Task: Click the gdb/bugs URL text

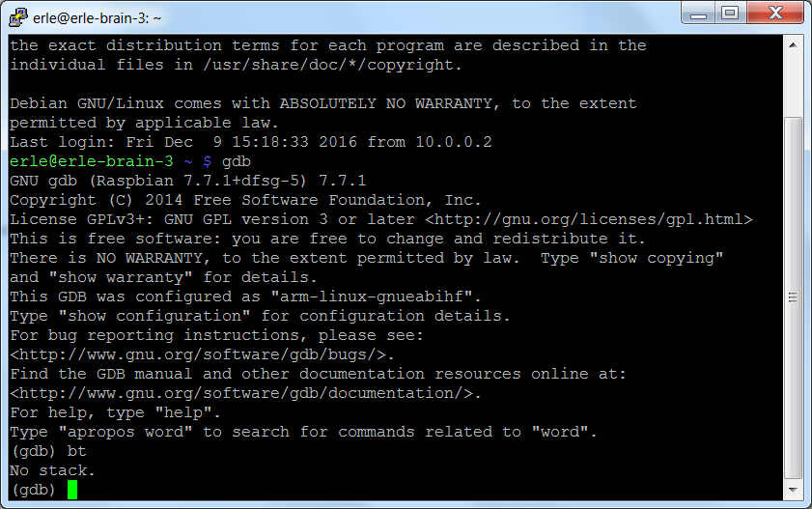Action: tap(203, 354)
